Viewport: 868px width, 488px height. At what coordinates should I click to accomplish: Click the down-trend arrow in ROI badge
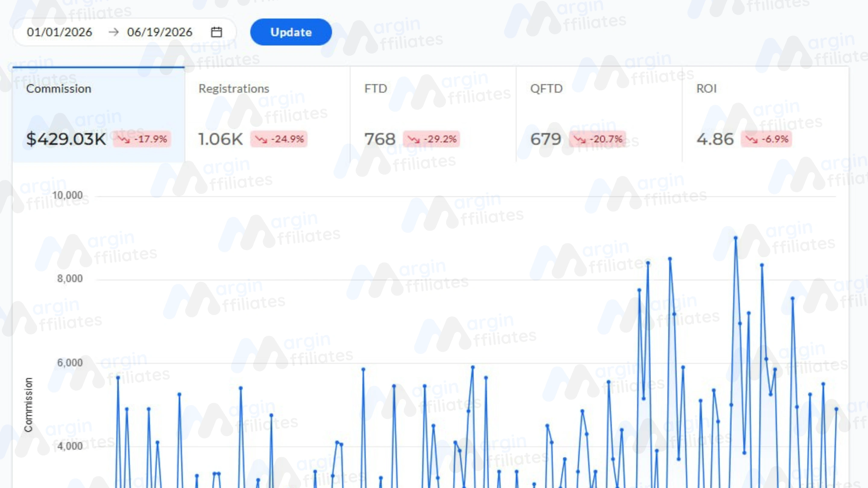[751, 139]
